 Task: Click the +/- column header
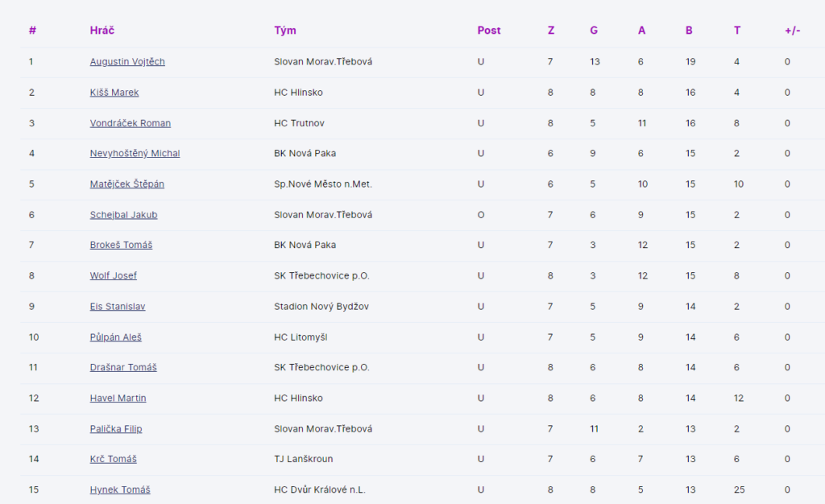coord(792,31)
